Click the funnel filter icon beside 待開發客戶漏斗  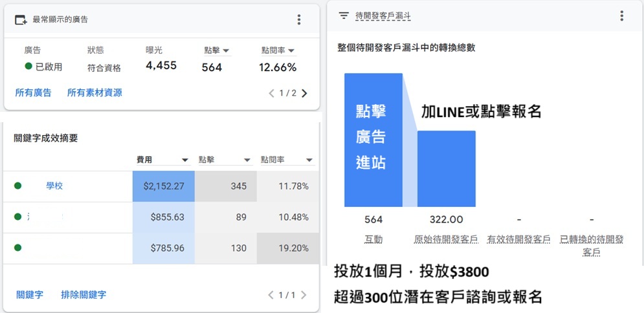click(344, 16)
